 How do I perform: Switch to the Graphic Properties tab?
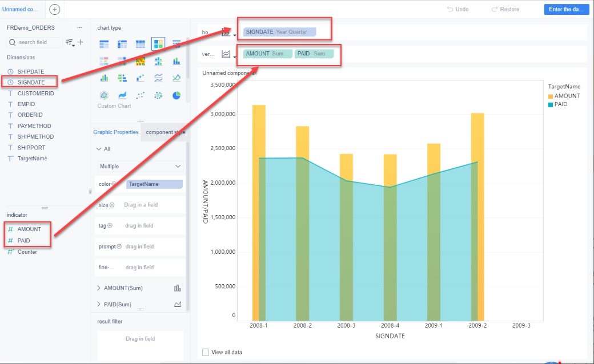tap(116, 132)
